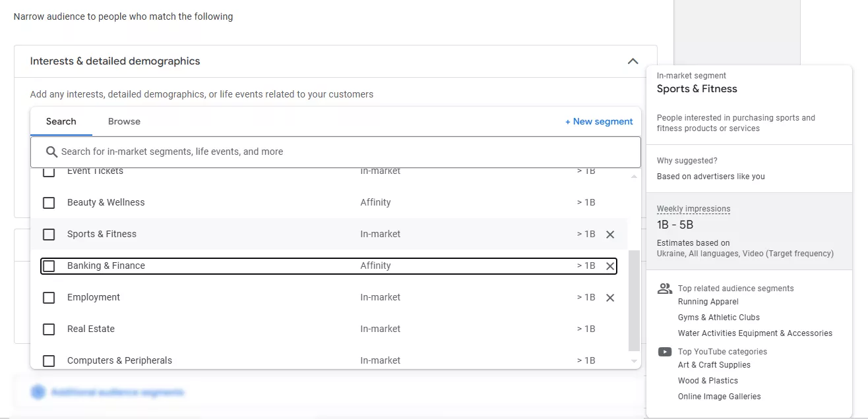Image resolution: width=868 pixels, height=419 pixels.
Task: Focus the segment search input field
Action: pos(343,152)
